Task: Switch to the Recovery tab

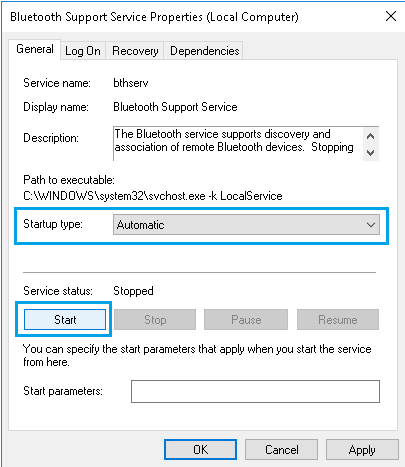Action: click(135, 51)
